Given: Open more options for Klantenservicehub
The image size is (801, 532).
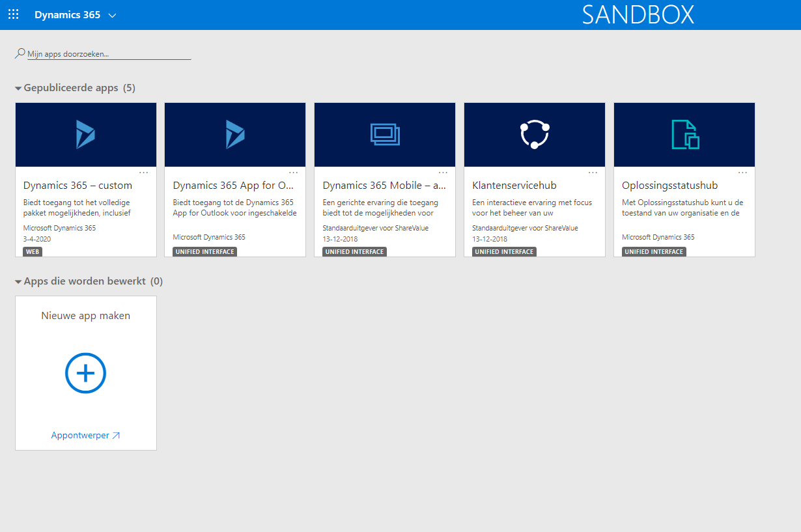Looking at the screenshot, I should coord(593,173).
